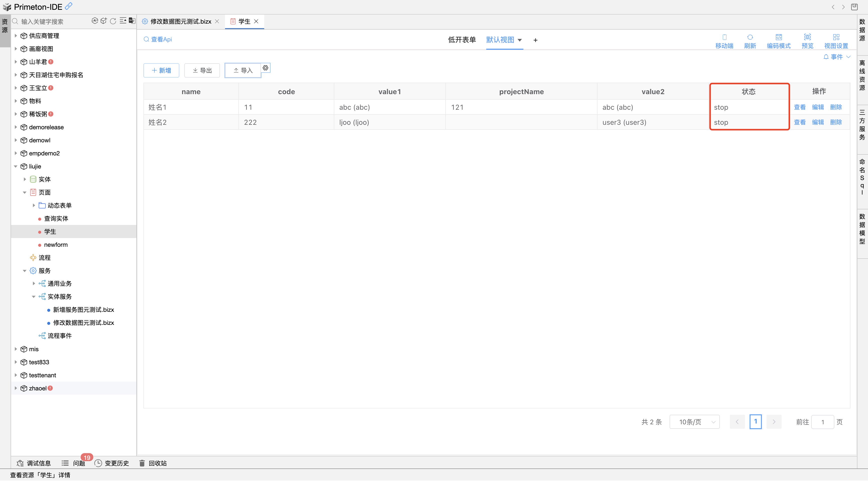Collapse all tree nodes icon
This screenshot has height=481, width=868.
[x=123, y=21]
